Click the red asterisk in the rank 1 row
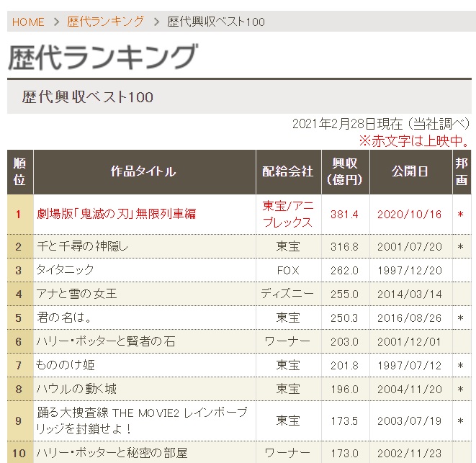476x463 pixels. [x=461, y=215]
